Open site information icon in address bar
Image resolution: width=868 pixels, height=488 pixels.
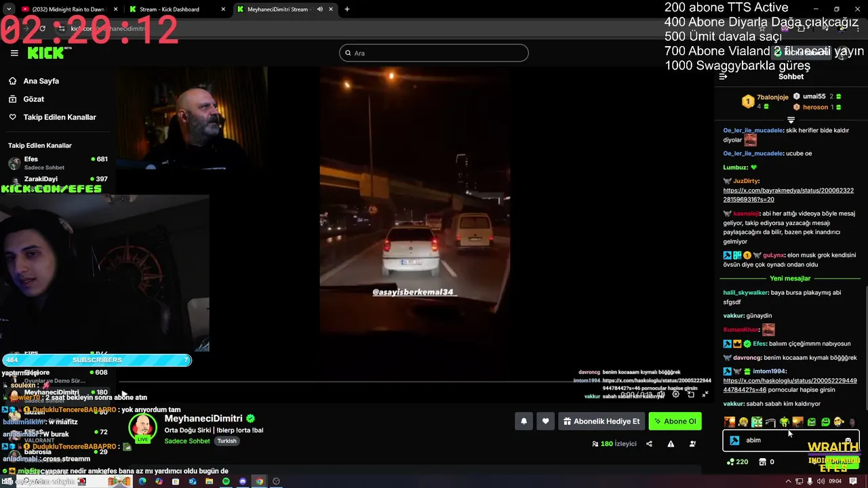60,28
